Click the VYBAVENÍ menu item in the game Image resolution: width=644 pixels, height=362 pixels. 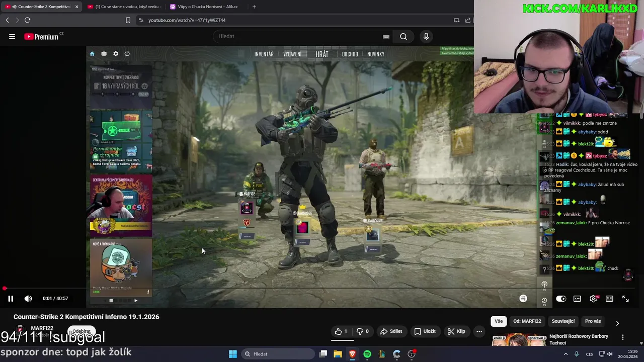292,54
